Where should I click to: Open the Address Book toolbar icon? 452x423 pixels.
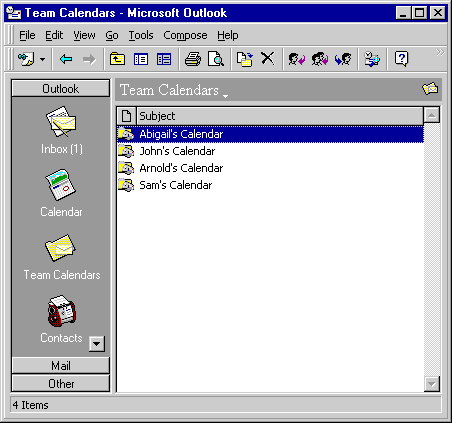point(372,59)
